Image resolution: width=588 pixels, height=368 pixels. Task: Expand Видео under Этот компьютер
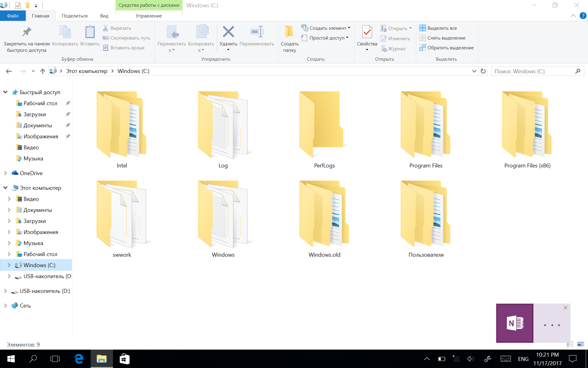pyautogui.click(x=9, y=199)
